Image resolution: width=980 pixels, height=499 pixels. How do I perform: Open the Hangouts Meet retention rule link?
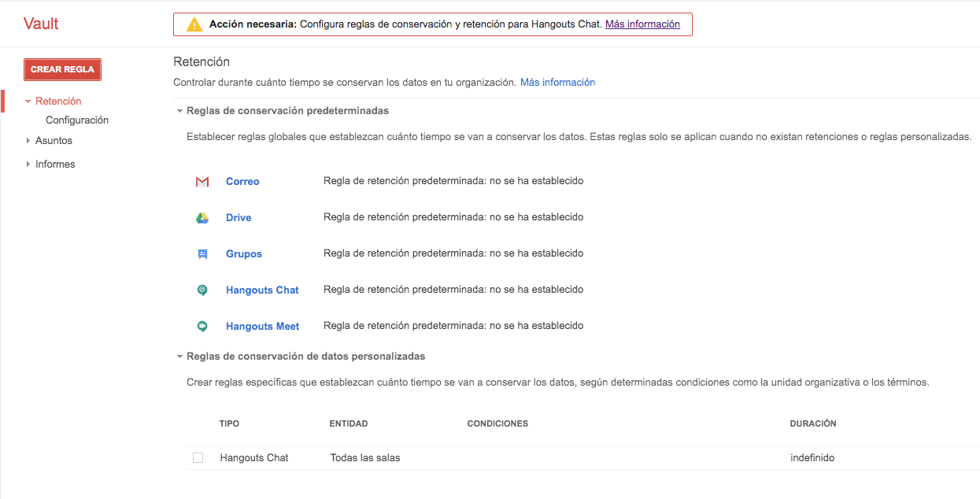(x=262, y=327)
